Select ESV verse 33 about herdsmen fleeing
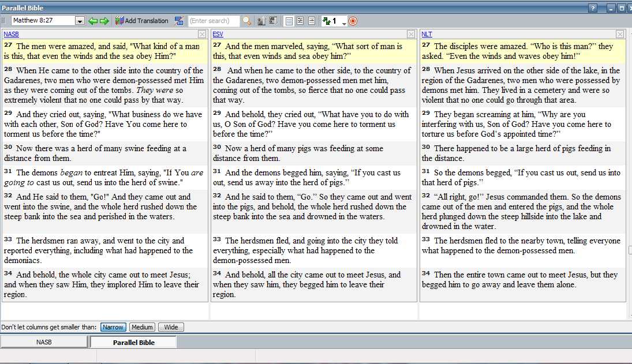Screen dimensions: 632x364 click(313, 250)
